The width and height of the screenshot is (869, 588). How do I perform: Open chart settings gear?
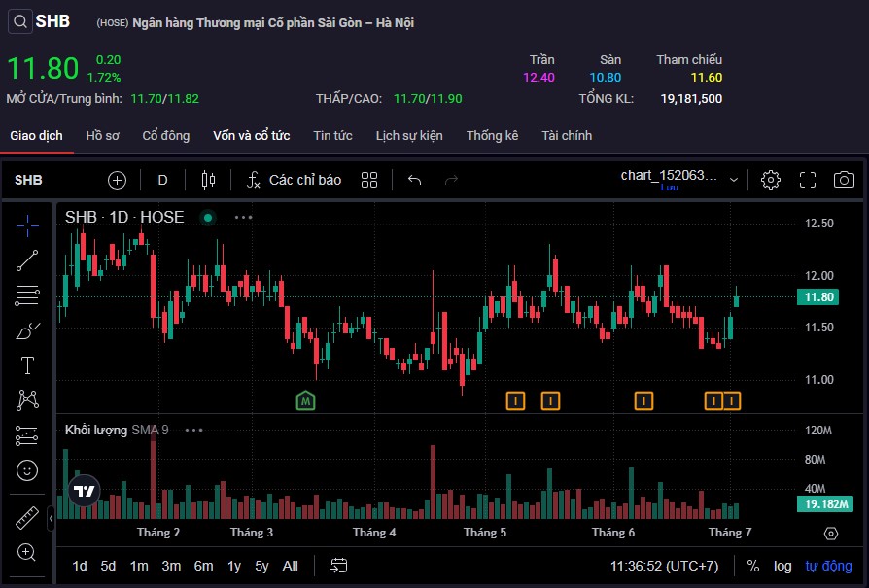771,180
